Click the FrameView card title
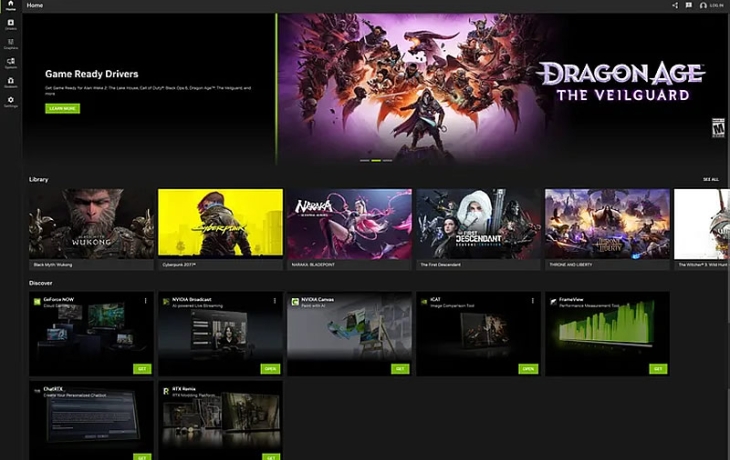Image resolution: width=730 pixels, height=460 pixels. point(571,299)
